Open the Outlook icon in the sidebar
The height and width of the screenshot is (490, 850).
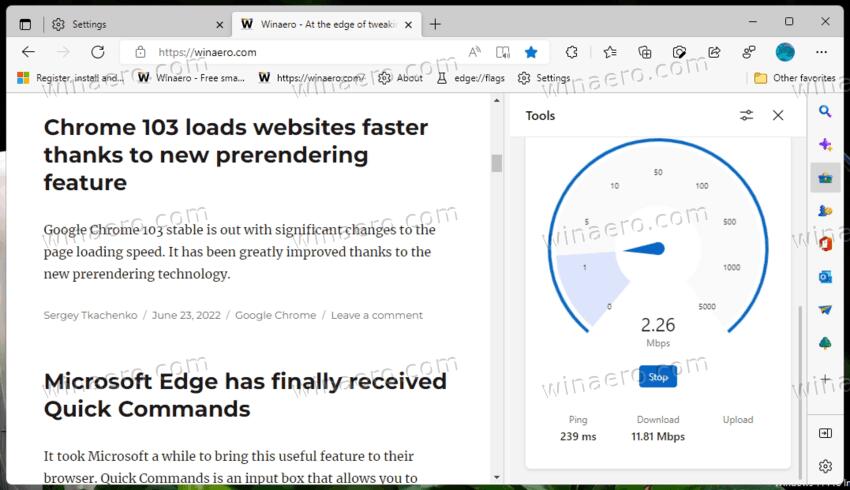(x=825, y=277)
